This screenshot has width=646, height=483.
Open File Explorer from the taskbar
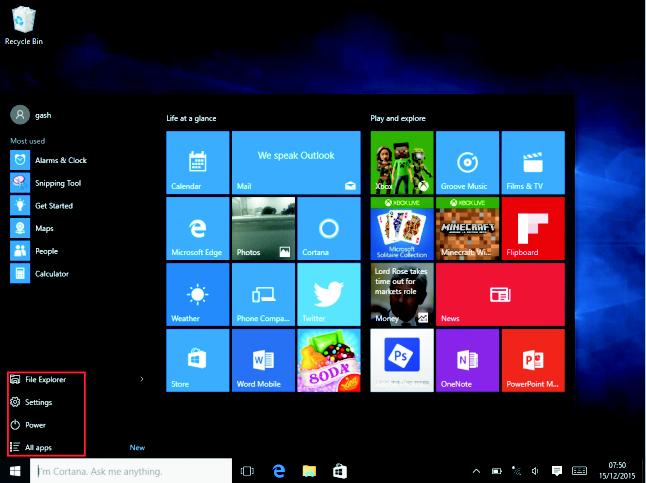(x=309, y=471)
